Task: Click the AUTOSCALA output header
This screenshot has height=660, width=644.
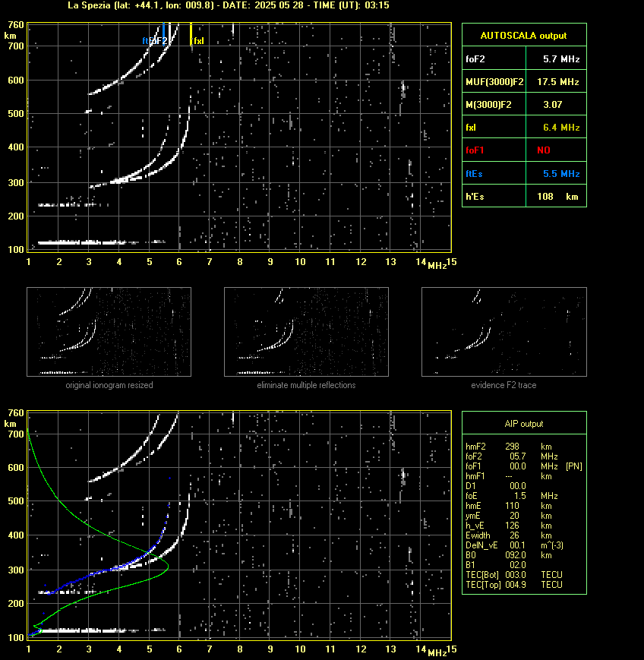Action: (x=523, y=36)
